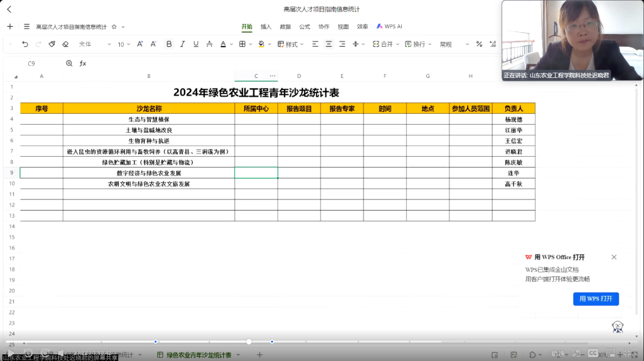Switch to the 插入 ribbon tab

click(266, 26)
